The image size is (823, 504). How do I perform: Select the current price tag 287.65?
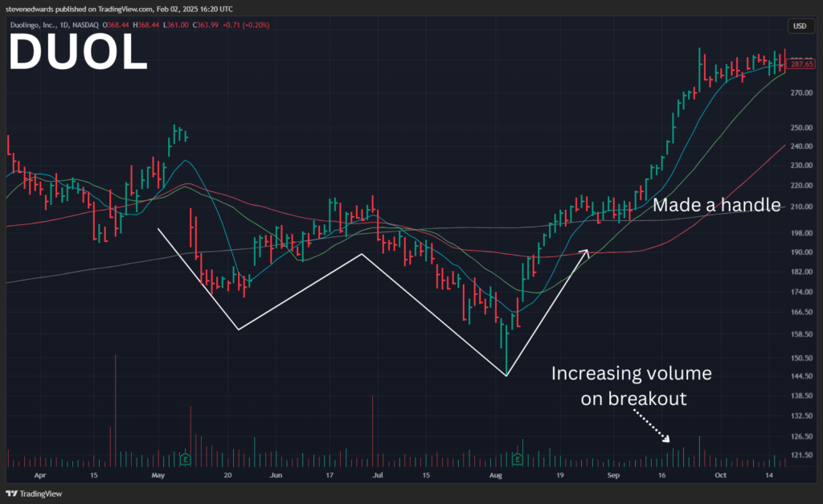[x=801, y=64]
